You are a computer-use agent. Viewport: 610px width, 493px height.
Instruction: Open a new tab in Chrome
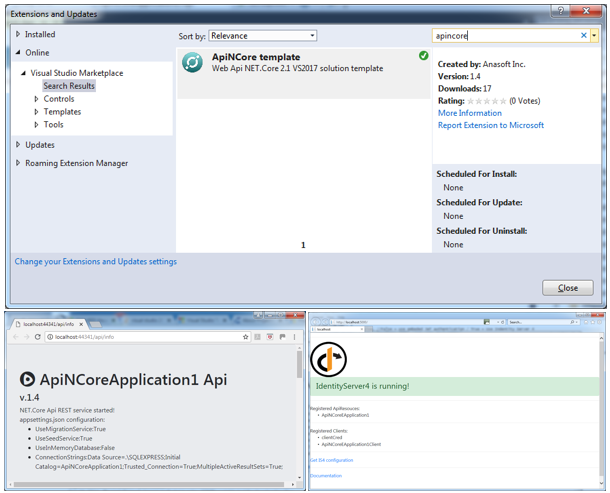(95, 324)
